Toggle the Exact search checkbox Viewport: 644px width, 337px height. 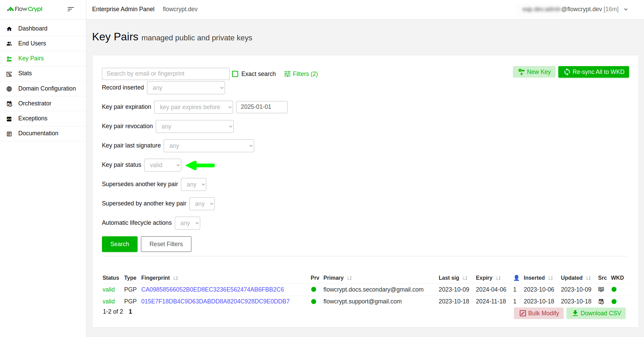(235, 74)
